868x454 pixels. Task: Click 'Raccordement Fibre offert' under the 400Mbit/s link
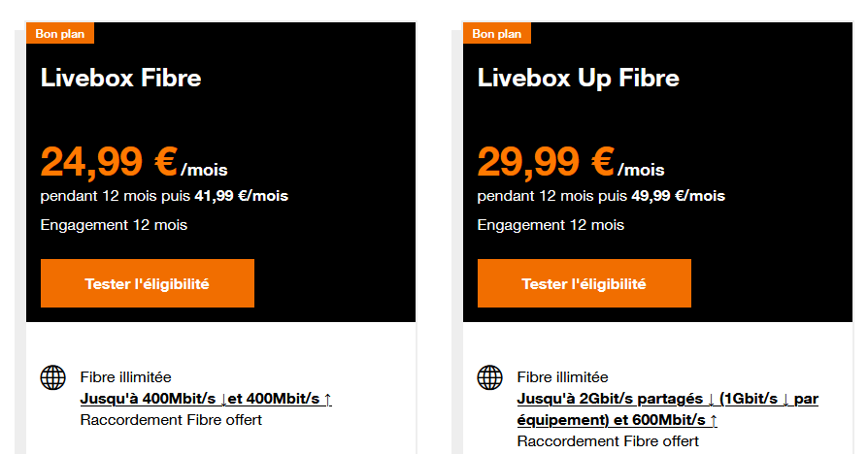pyautogui.click(x=171, y=420)
